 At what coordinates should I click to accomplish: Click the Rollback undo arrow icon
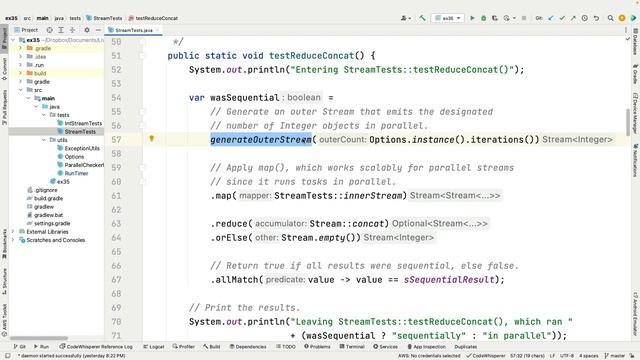point(596,18)
